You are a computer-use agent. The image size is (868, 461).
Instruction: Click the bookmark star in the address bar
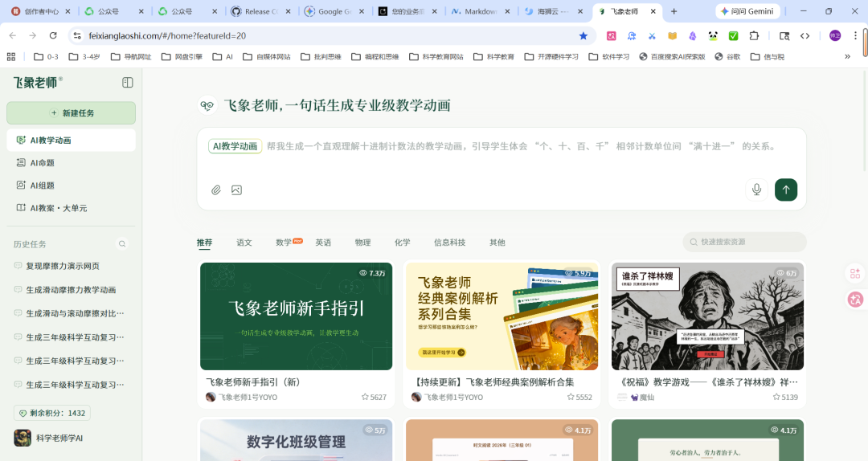coord(583,35)
